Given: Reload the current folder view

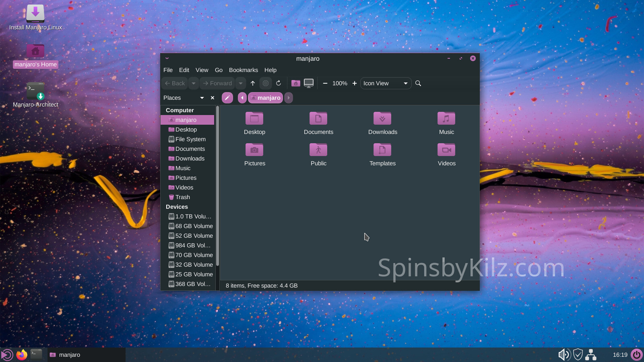Looking at the screenshot, I should tap(279, 83).
